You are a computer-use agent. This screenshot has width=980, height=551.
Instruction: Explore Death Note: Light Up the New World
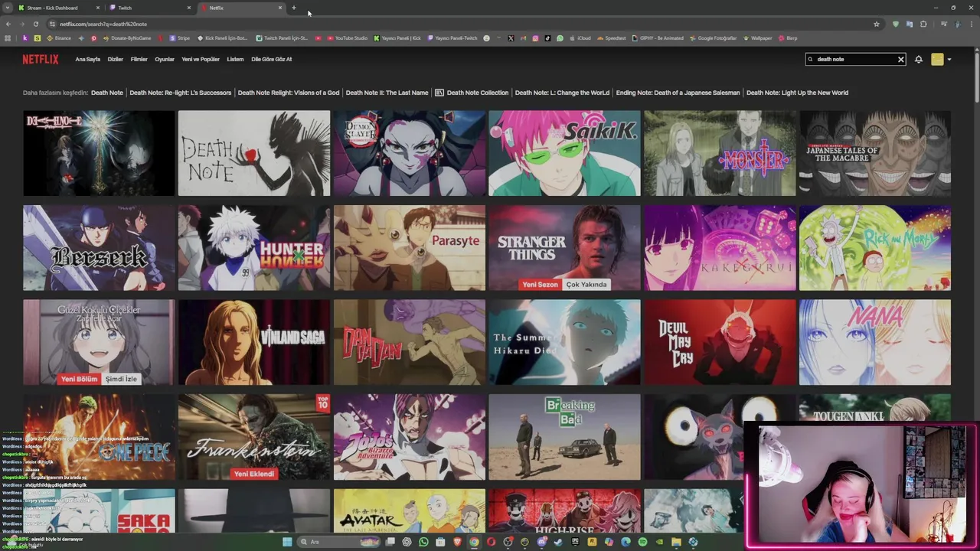(797, 93)
